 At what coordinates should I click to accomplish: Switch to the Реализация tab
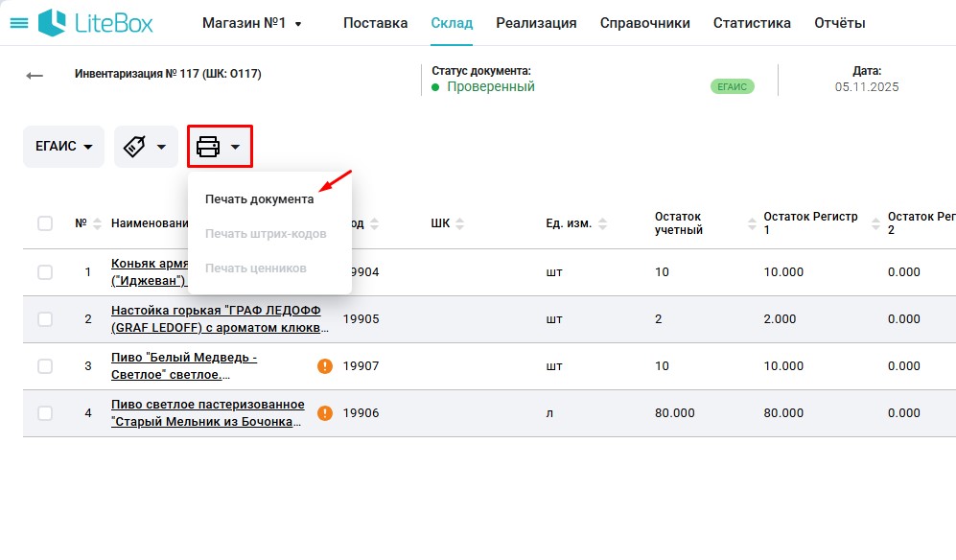(x=536, y=23)
